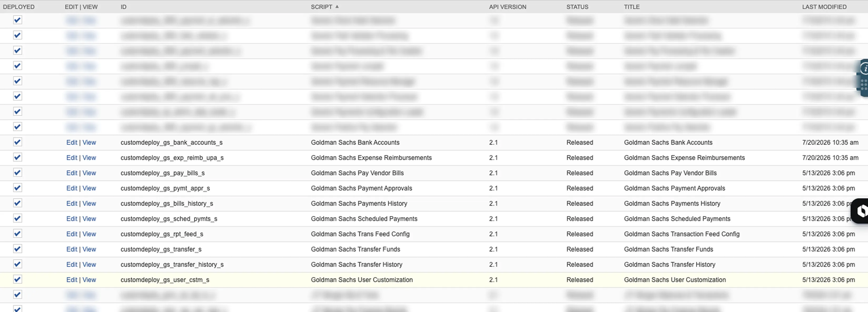Screen dimensions: 868x312
Task: Toggle deployed checkbox for Goldman Sachs Expense Reimbursements
Action: point(18,157)
